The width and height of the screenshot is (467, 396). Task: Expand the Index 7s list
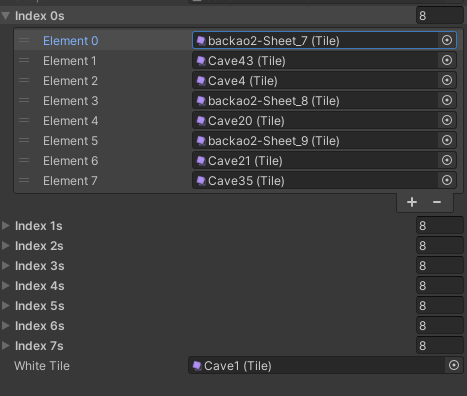pyautogui.click(x=6, y=346)
